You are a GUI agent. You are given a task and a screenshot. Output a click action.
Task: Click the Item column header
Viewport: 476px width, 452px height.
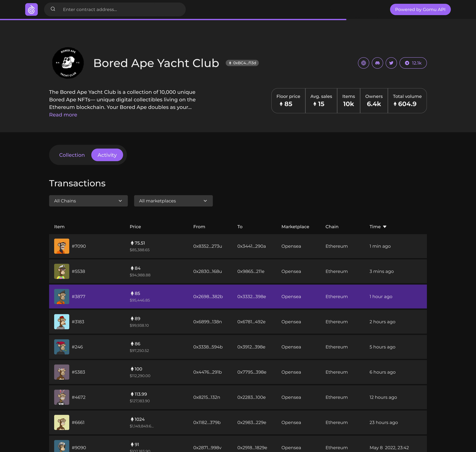point(59,227)
